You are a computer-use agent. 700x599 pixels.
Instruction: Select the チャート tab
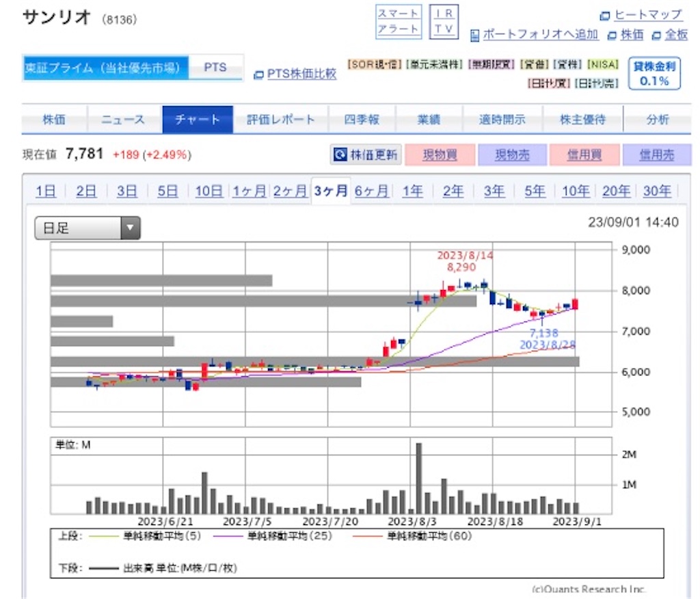tap(198, 119)
